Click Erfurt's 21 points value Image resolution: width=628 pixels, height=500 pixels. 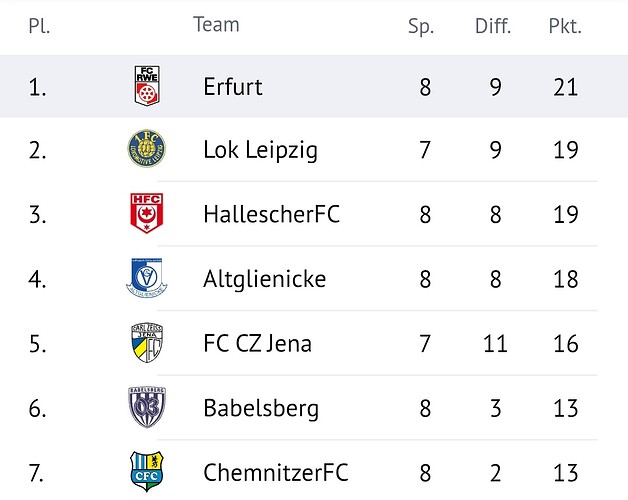click(x=565, y=87)
